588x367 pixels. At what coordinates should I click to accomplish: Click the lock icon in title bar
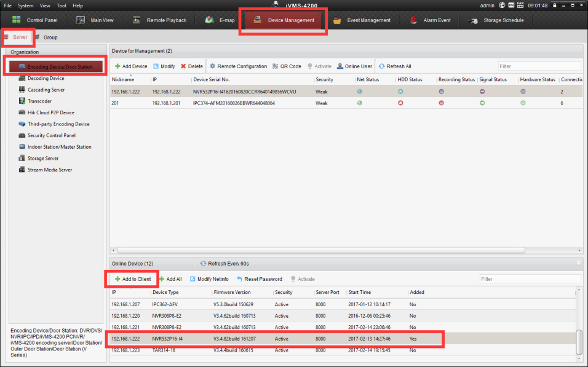coord(555,6)
